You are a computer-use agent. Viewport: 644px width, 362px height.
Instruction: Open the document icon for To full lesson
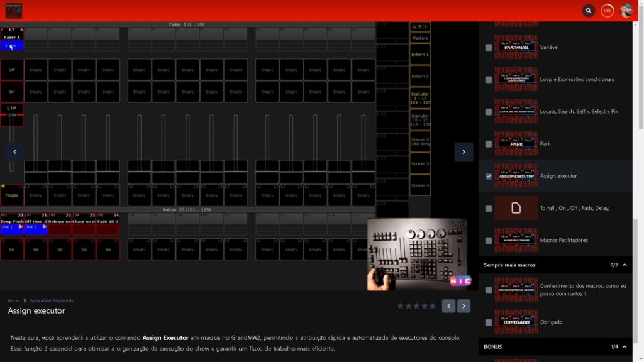(516, 208)
